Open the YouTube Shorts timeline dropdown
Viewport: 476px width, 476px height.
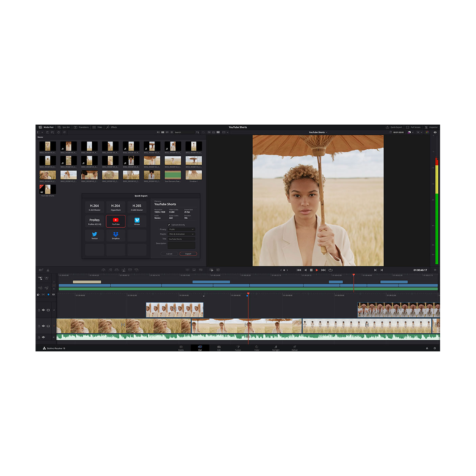pos(318,132)
